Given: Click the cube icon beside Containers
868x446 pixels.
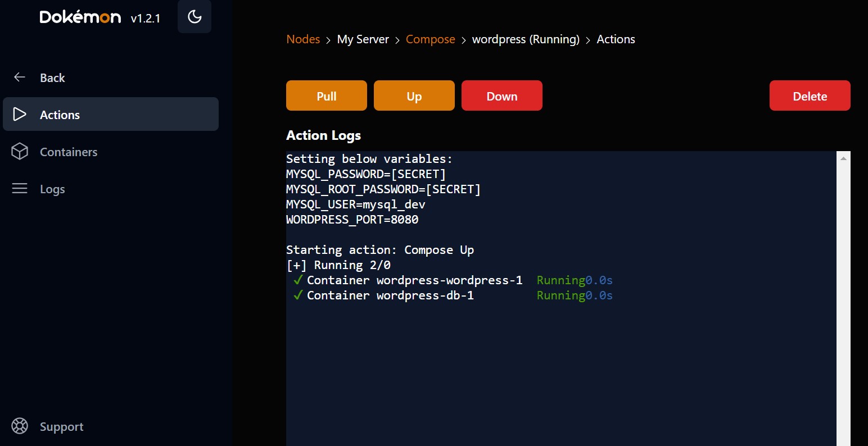Looking at the screenshot, I should (20, 152).
